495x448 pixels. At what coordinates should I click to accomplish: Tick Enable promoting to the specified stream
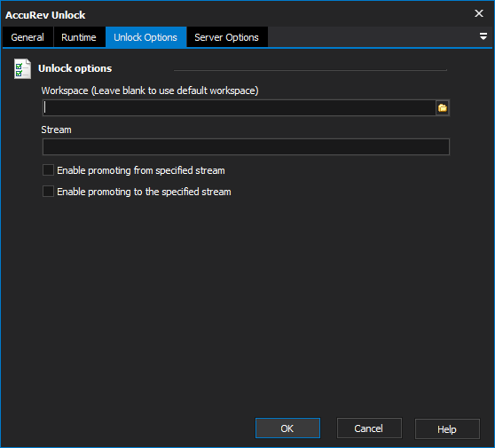(x=48, y=192)
